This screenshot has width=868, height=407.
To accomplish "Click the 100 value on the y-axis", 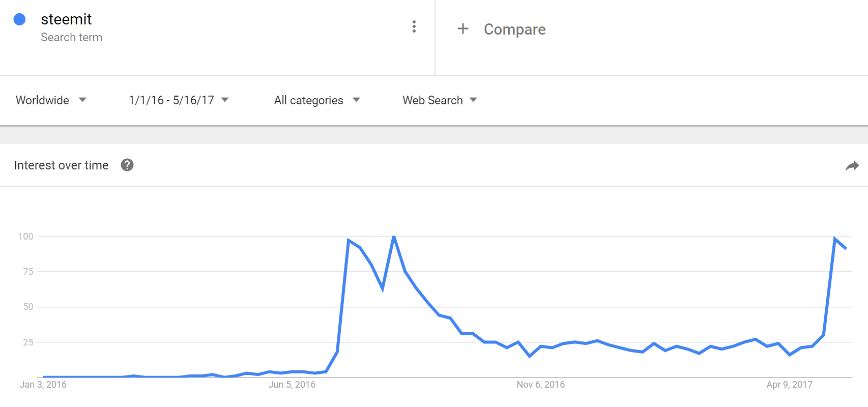I will [x=25, y=236].
